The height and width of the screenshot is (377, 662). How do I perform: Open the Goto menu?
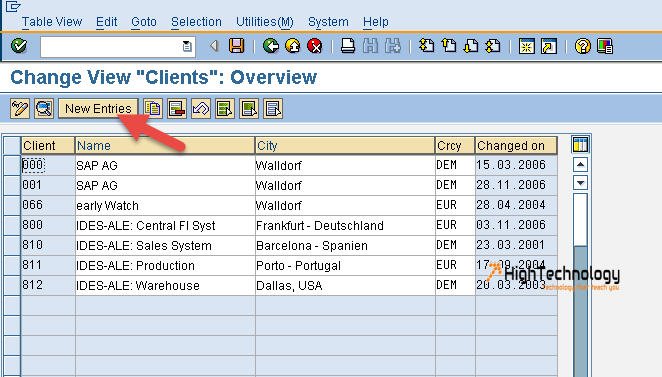click(x=144, y=22)
